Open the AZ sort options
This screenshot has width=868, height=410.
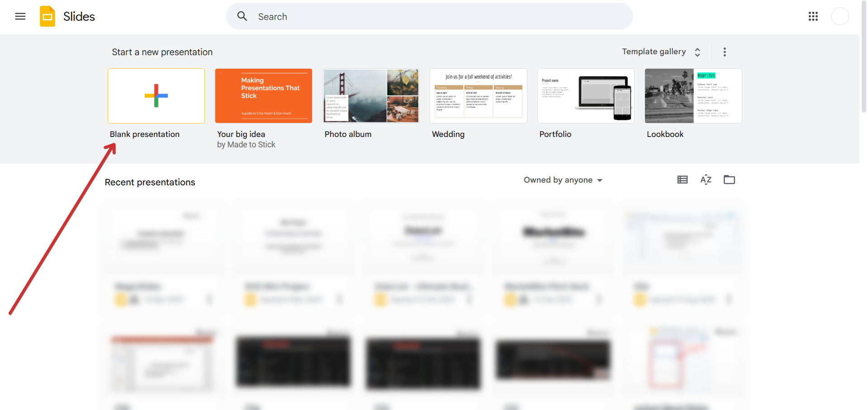click(x=706, y=180)
